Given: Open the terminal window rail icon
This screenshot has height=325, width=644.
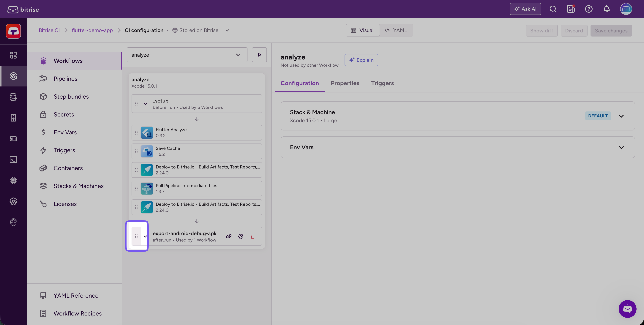Looking at the screenshot, I should [13, 160].
